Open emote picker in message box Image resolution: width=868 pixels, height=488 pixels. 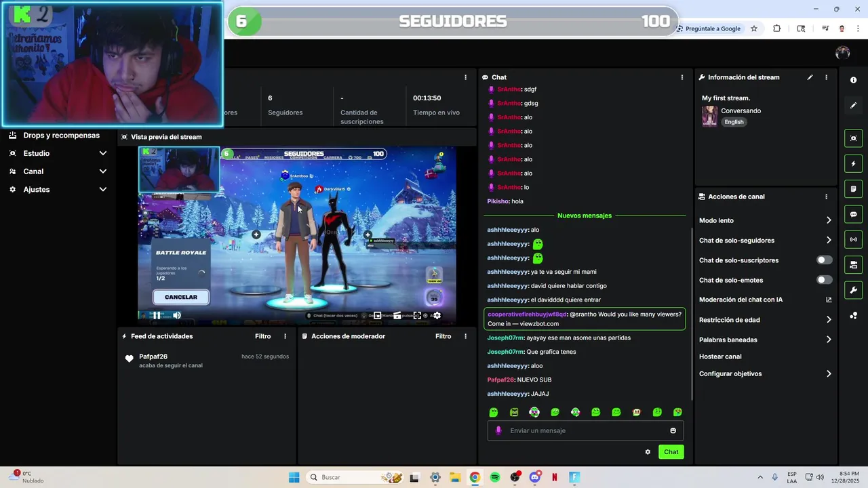pyautogui.click(x=673, y=430)
